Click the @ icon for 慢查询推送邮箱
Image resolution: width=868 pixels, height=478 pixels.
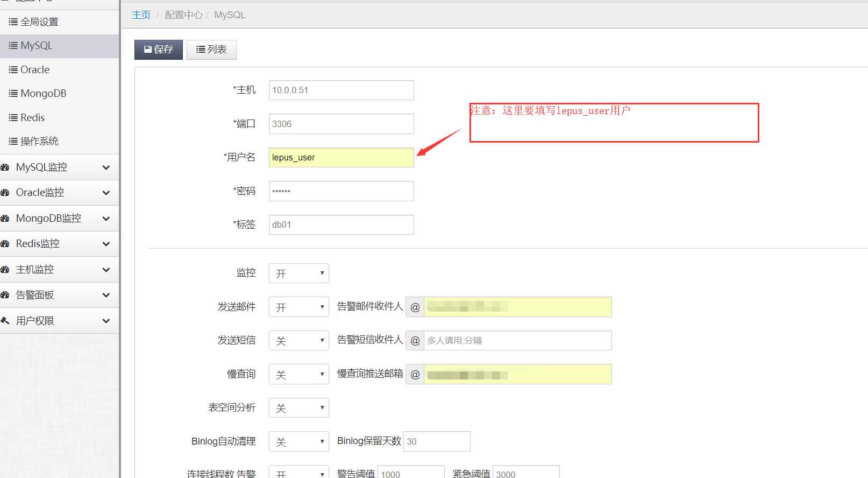coord(415,374)
